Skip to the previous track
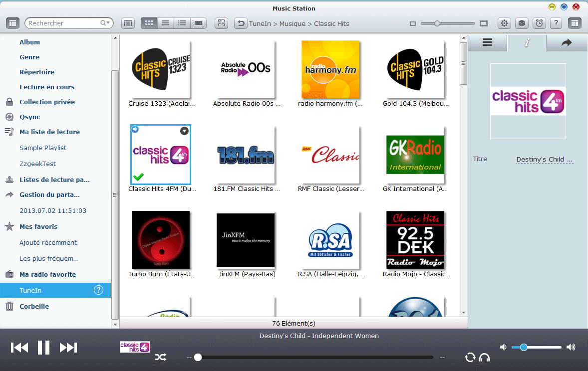This screenshot has height=371, width=588. (x=19, y=348)
